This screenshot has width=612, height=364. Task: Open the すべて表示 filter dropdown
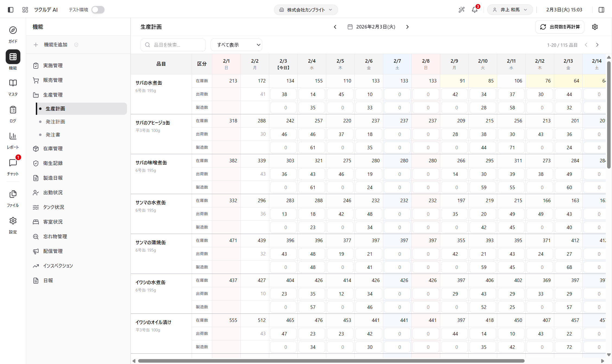[x=236, y=45]
